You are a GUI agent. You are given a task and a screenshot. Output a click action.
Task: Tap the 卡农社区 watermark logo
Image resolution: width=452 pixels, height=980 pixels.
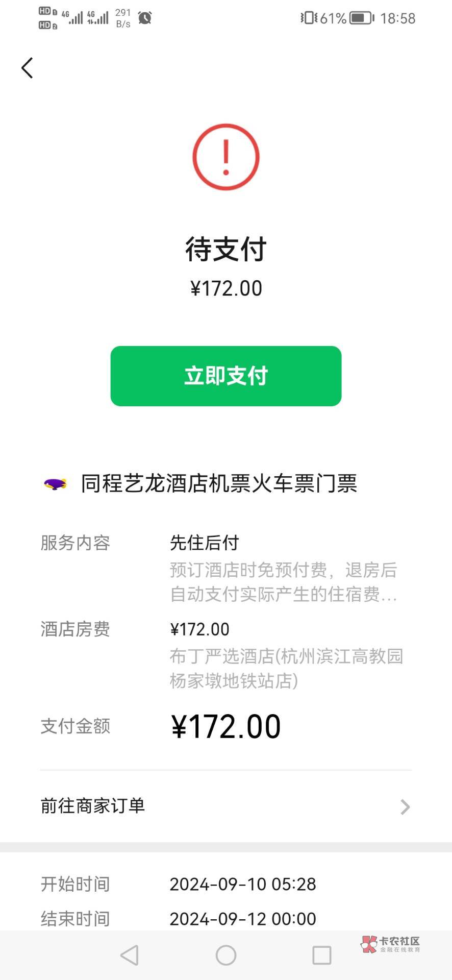point(390,944)
